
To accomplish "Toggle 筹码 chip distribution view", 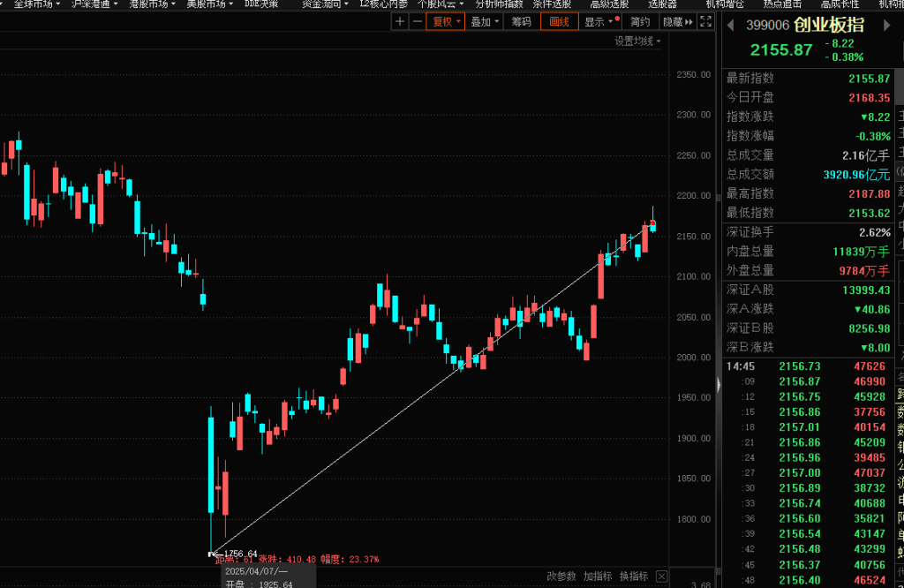I will point(522,22).
